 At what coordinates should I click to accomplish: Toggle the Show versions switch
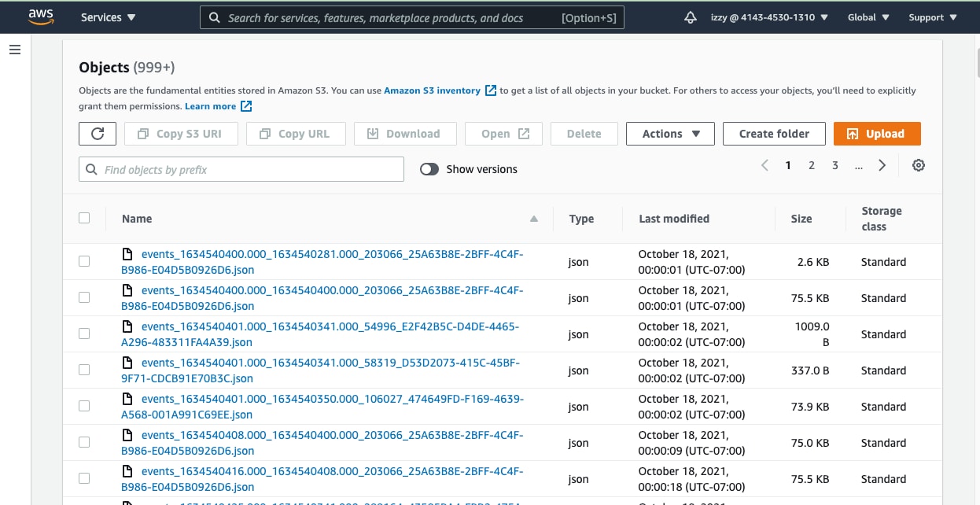click(429, 169)
